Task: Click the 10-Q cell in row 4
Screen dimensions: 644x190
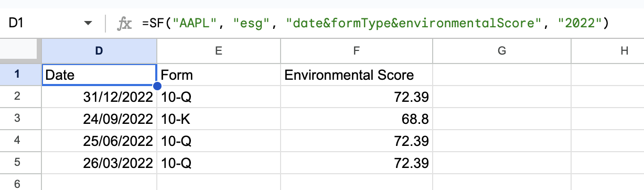Action: pyautogui.click(x=219, y=141)
